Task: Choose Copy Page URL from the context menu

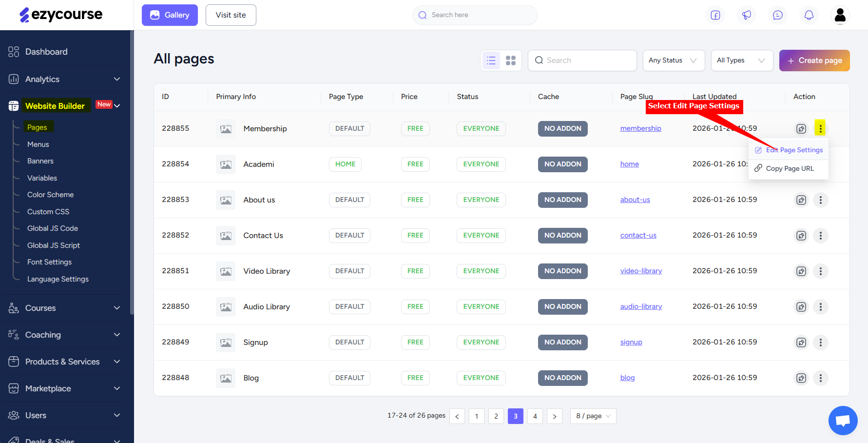Action: pos(790,168)
